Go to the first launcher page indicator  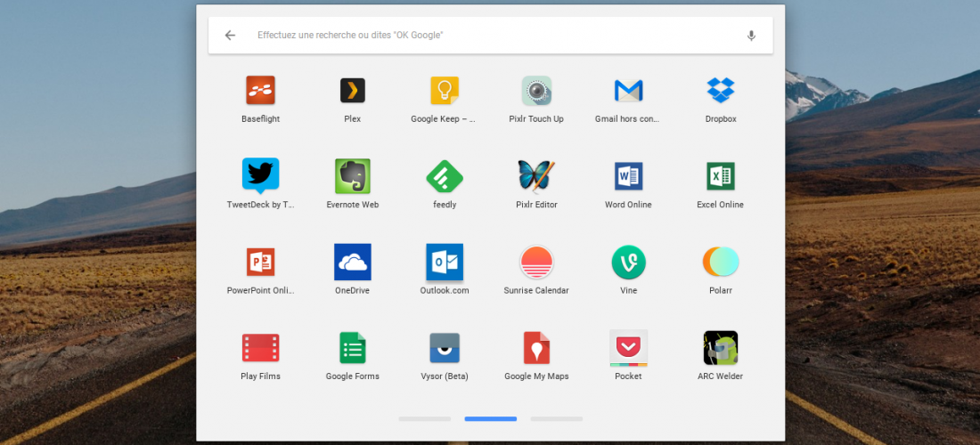tap(424, 419)
